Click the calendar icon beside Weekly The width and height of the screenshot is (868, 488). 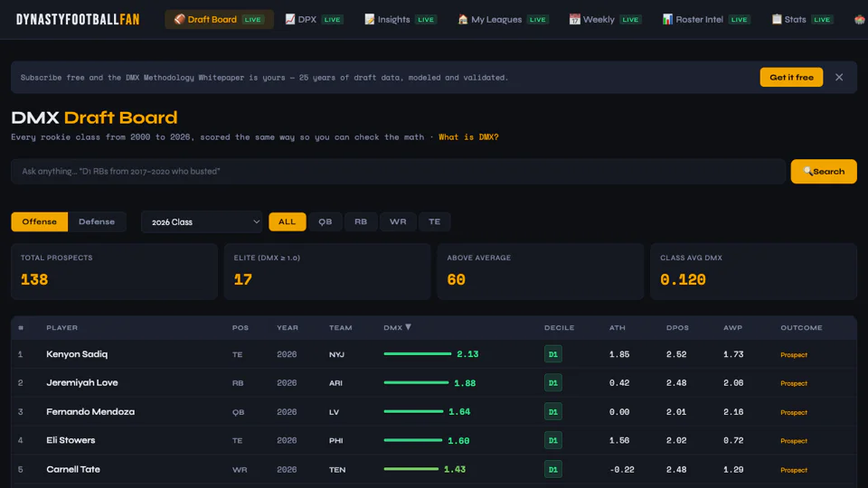575,19
